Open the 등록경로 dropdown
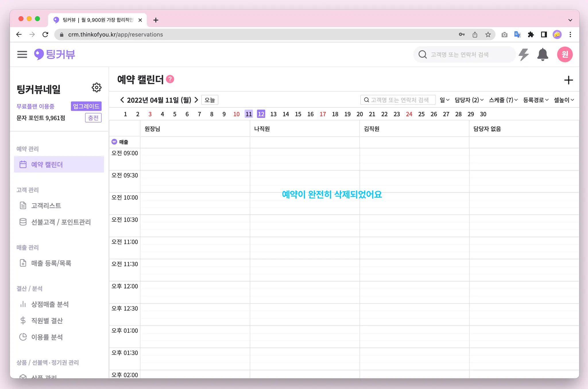Screen dimensions: 588x389 click(x=535, y=100)
